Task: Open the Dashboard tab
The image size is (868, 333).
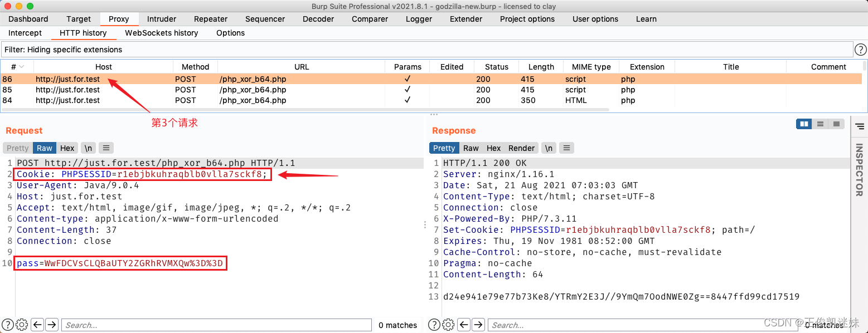Action: pyautogui.click(x=28, y=19)
